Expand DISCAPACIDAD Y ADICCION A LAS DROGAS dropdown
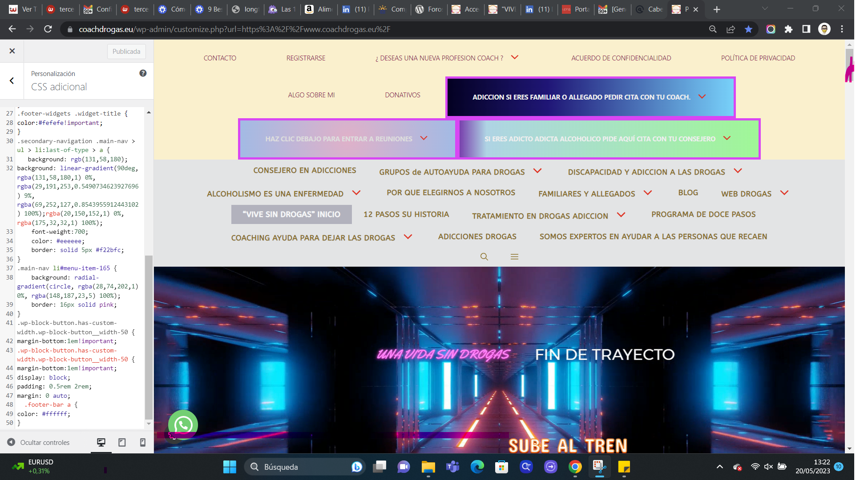Screen dimensions: 868x480 (x=738, y=171)
